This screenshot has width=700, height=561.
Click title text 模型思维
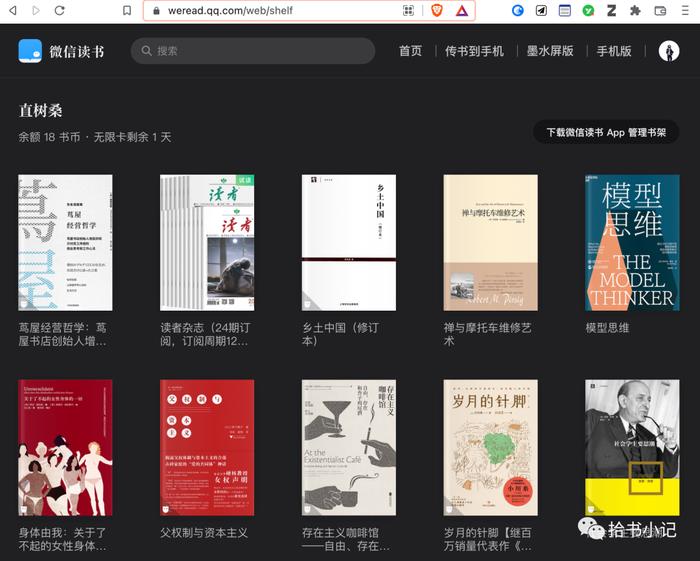point(607,328)
